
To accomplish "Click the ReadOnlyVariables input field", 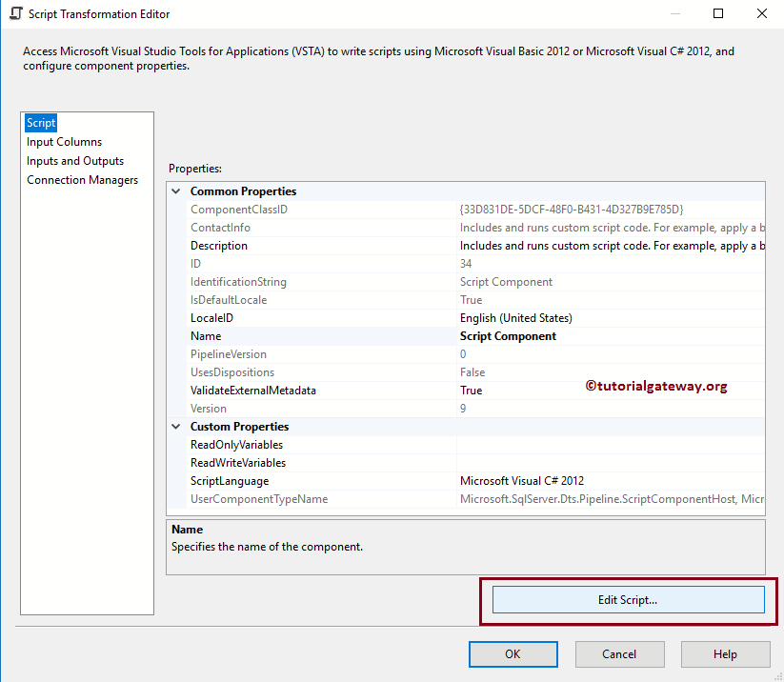I will click(x=572, y=444).
